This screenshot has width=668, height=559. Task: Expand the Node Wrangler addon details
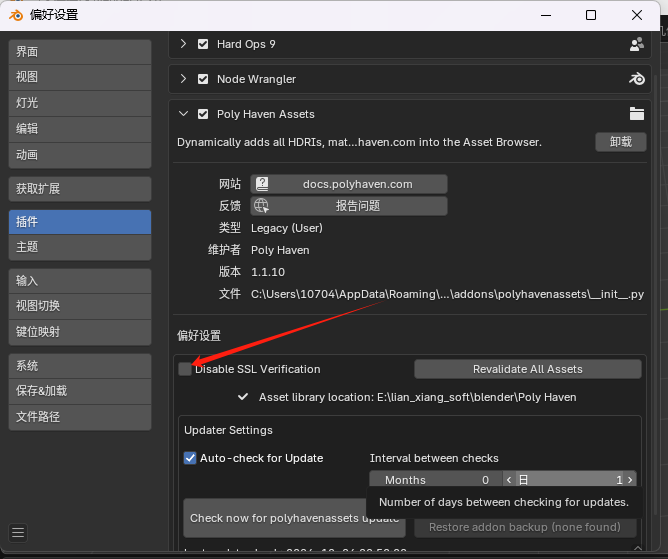(183, 79)
